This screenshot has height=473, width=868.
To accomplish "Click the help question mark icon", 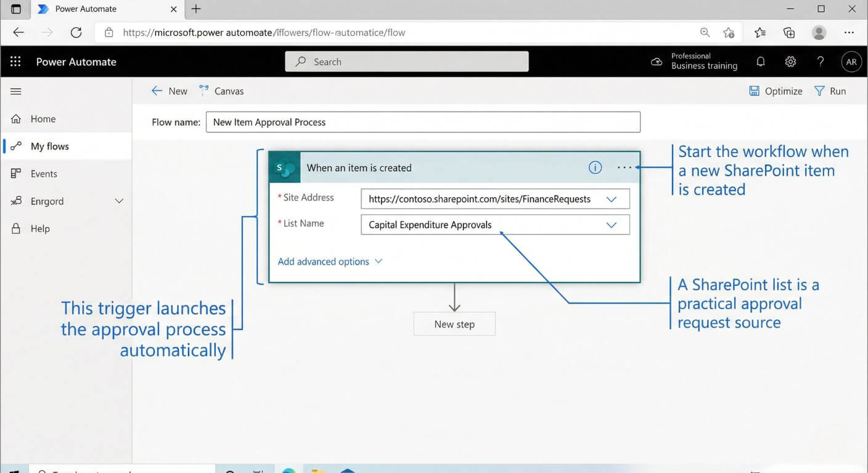I will tap(821, 62).
